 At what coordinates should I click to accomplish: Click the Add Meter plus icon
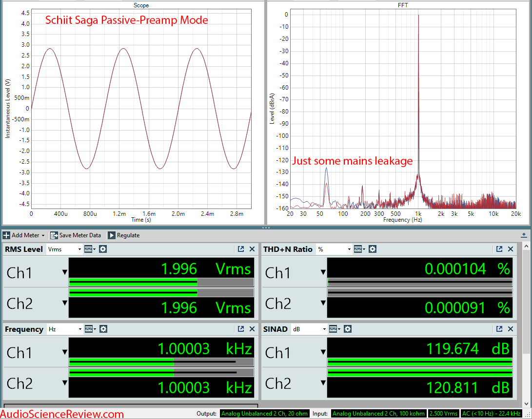tap(6, 235)
